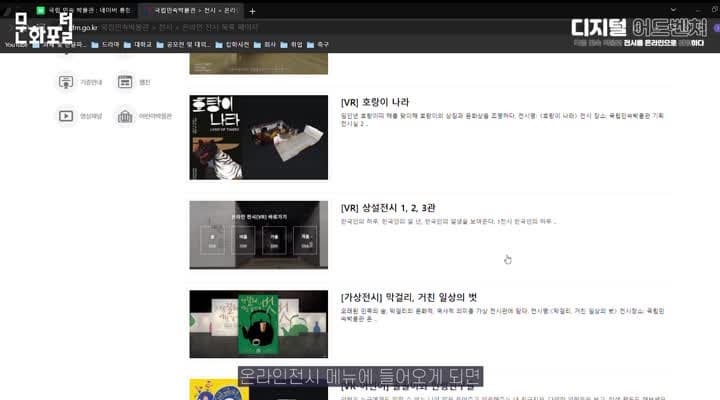Open a new browser tab with plus
Screen dimensions: 720x400
click(x=252, y=11)
